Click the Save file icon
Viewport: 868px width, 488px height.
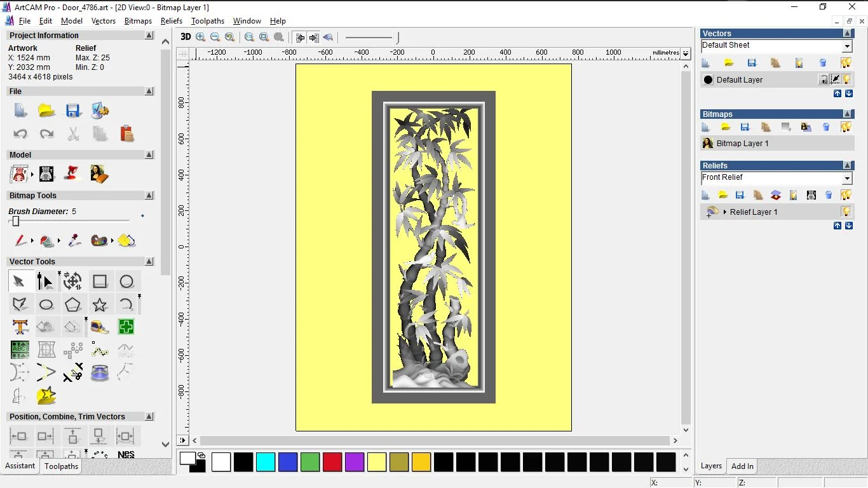pyautogui.click(x=73, y=111)
